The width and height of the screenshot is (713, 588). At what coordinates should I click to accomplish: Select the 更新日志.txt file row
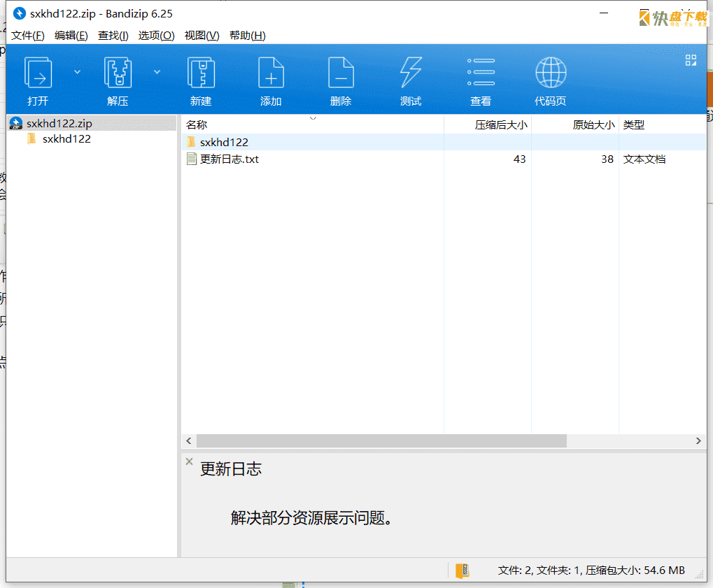coord(444,159)
